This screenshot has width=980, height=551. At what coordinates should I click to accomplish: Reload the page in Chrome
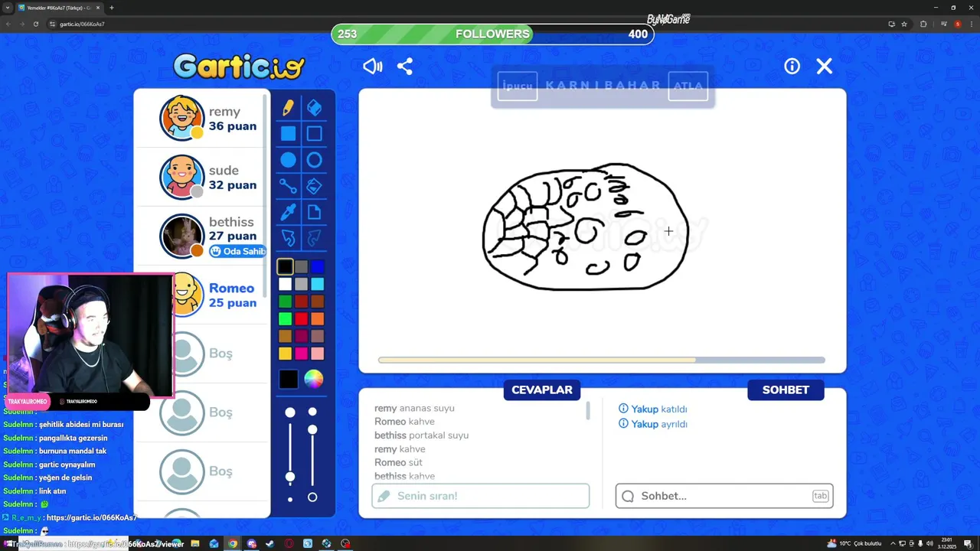[x=35, y=24]
